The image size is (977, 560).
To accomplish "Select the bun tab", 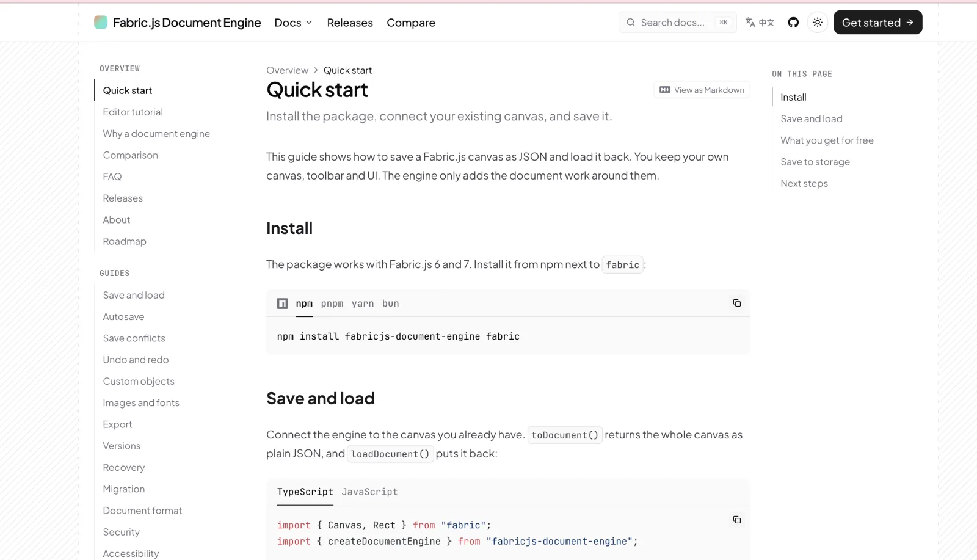I will (391, 304).
